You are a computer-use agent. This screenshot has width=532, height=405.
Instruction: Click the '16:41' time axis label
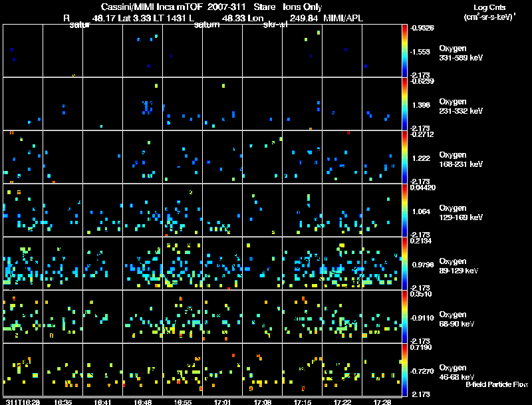point(102,402)
